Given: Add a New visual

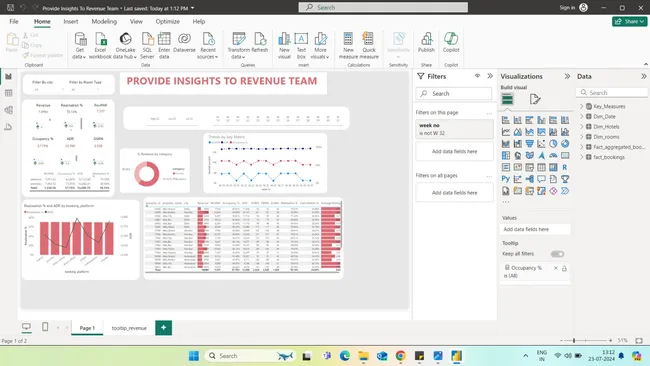Looking at the screenshot, I should pos(284,46).
